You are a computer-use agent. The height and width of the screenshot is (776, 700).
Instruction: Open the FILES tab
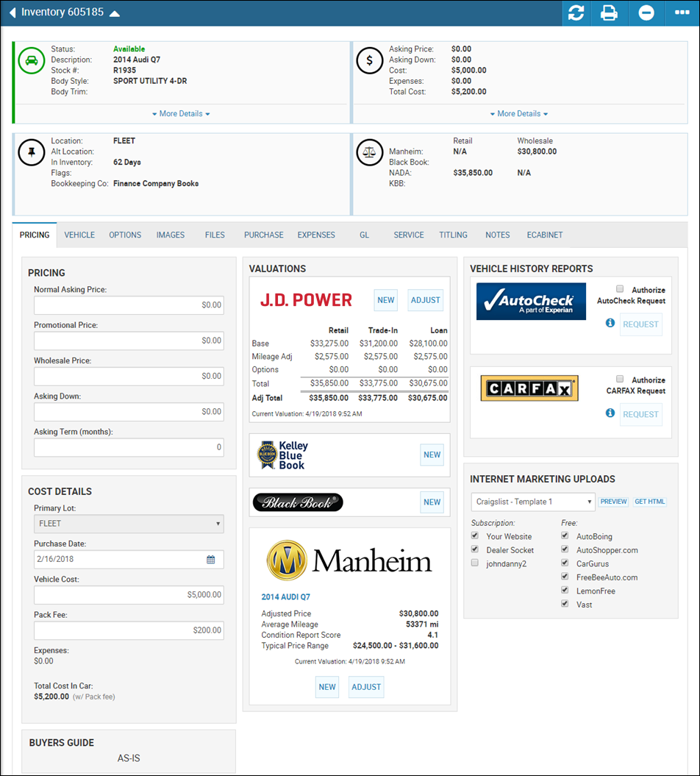coord(215,235)
